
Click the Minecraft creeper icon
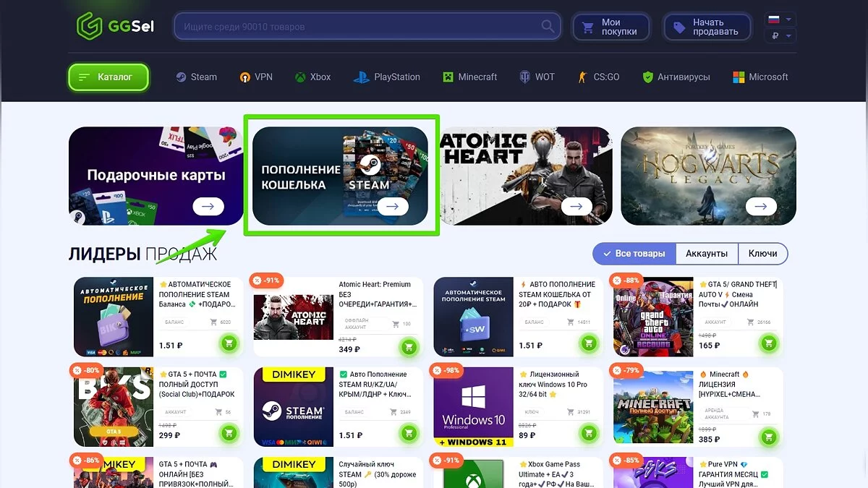click(x=448, y=77)
